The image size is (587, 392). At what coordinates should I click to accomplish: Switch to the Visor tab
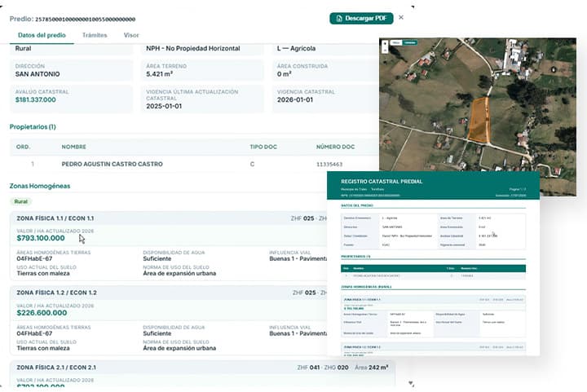pos(131,35)
